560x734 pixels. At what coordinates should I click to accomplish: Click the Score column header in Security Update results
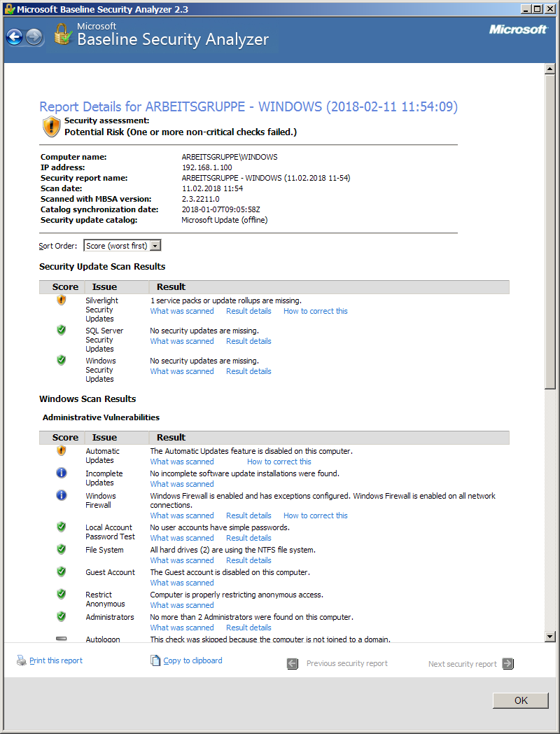pos(65,286)
